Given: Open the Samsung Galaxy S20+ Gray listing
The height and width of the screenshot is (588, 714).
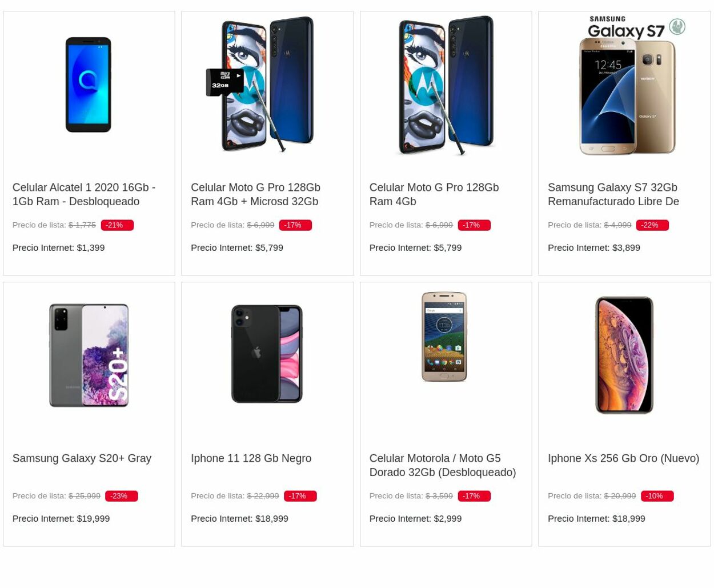Looking at the screenshot, I should pos(82,458).
